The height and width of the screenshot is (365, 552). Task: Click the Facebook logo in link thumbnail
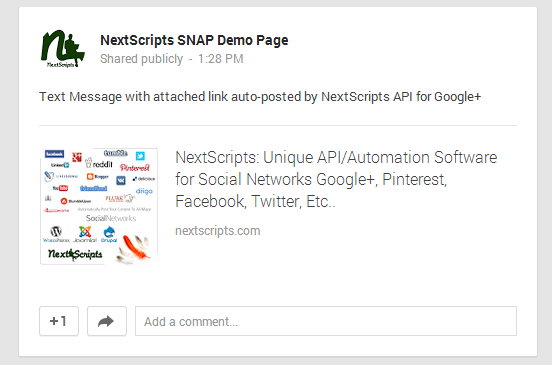(54, 154)
